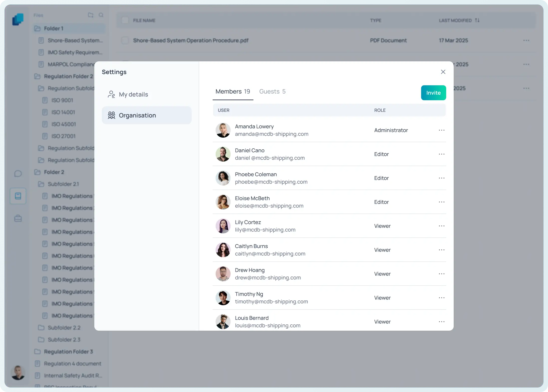Open the chat bubble icon in sidebar

tap(18, 174)
